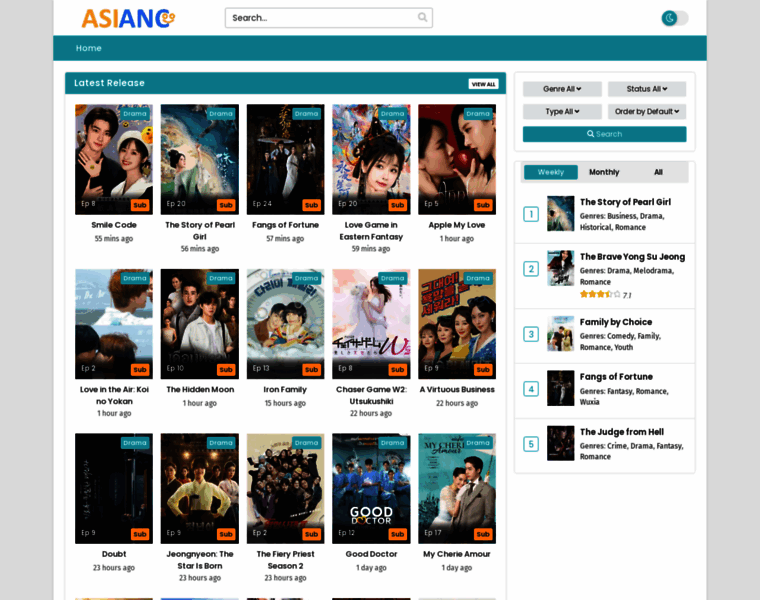Click A Virtuous Business title link
Screen dimensions: 760x600
click(x=457, y=389)
